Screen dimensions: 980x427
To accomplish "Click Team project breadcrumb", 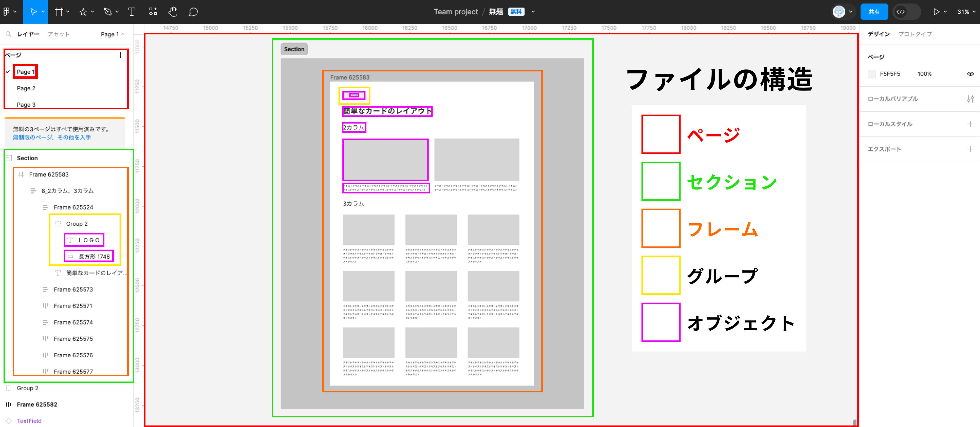I will pyautogui.click(x=456, y=12).
